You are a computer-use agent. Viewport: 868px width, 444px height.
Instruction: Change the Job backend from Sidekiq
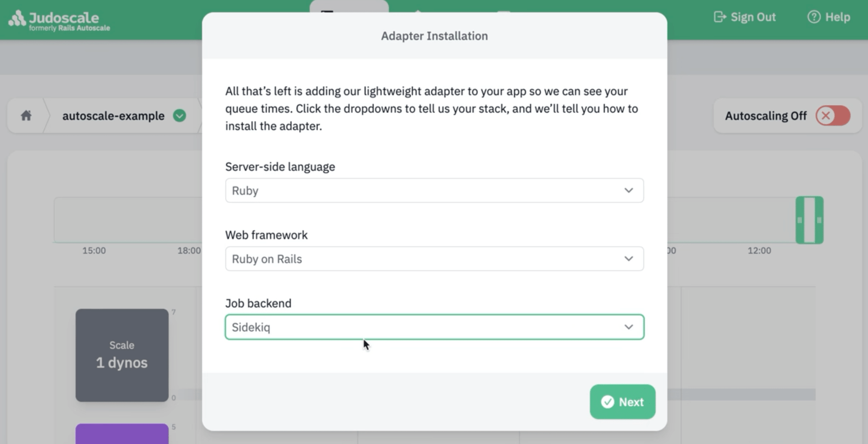(x=434, y=327)
